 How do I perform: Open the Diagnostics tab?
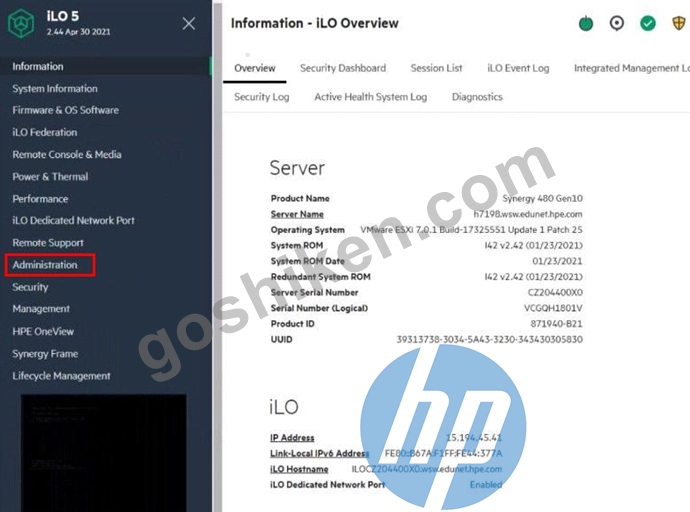coord(477,97)
